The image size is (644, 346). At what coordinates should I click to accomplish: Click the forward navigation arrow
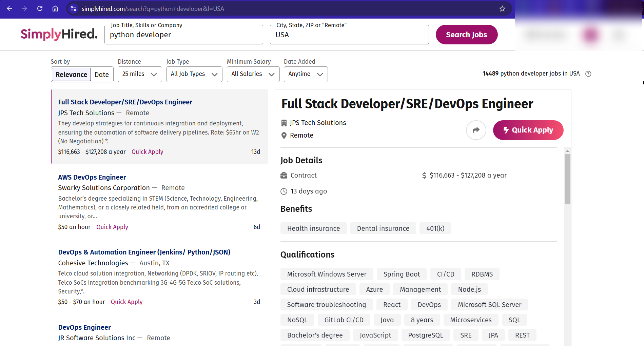click(24, 9)
